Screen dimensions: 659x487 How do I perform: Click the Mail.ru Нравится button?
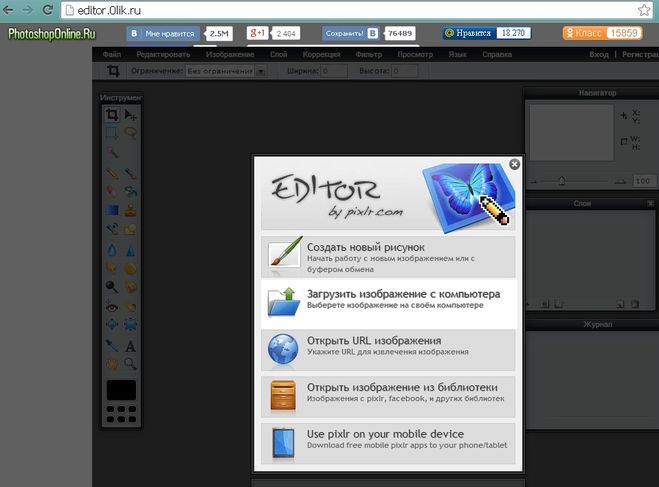[468, 33]
